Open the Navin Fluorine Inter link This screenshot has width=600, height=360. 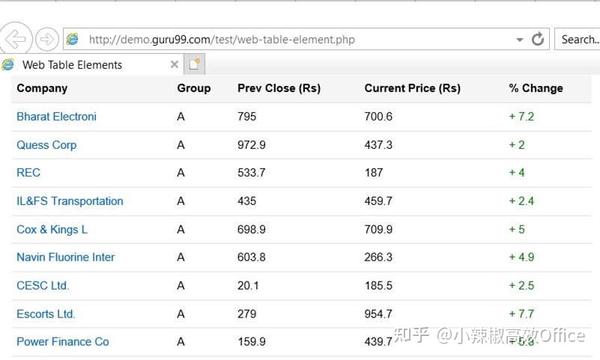pyautogui.click(x=65, y=257)
